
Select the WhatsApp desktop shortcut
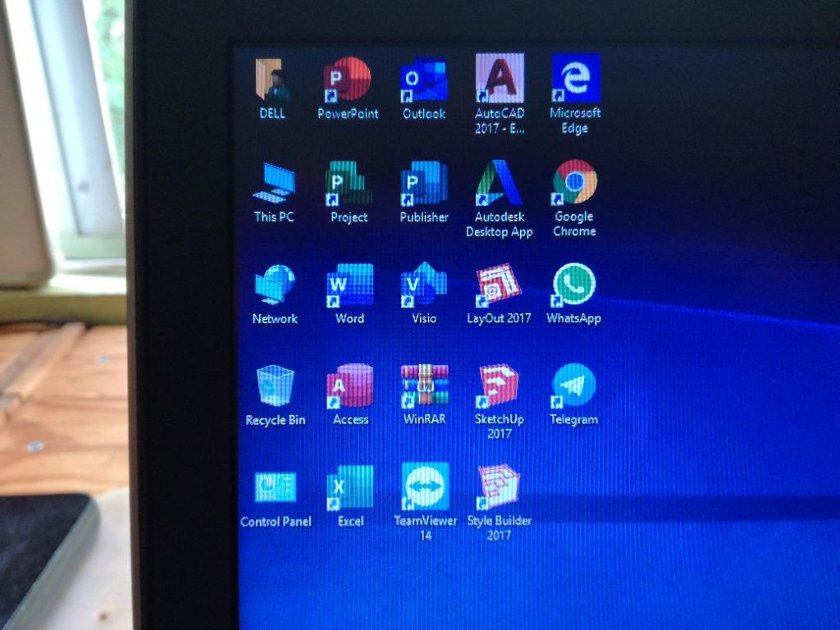(574, 285)
